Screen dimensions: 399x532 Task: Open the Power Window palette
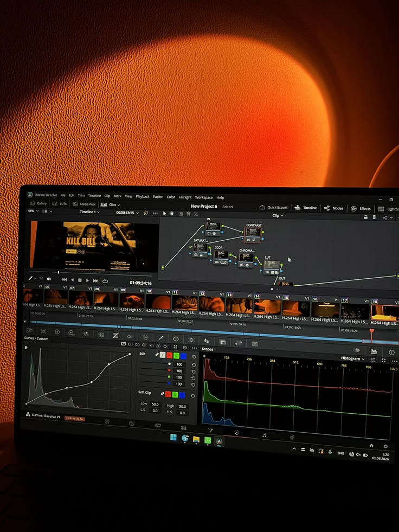coord(176,338)
